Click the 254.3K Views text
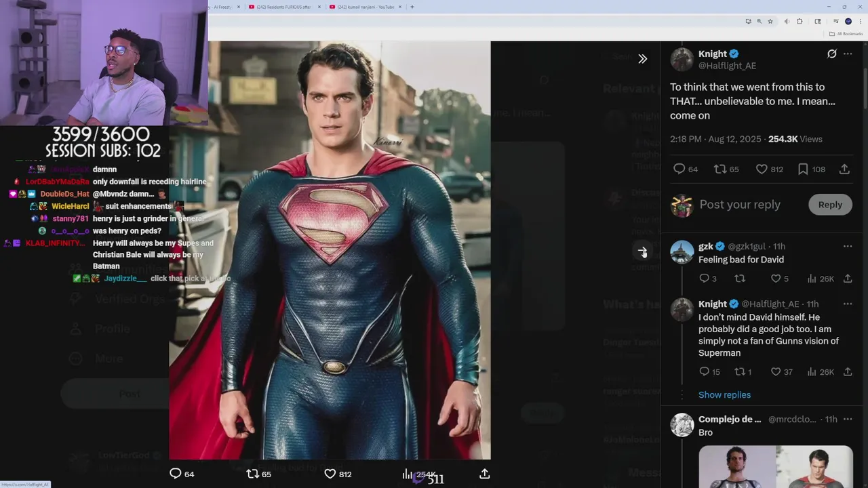Viewport: 868px width, 488px height. pos(795,139)
